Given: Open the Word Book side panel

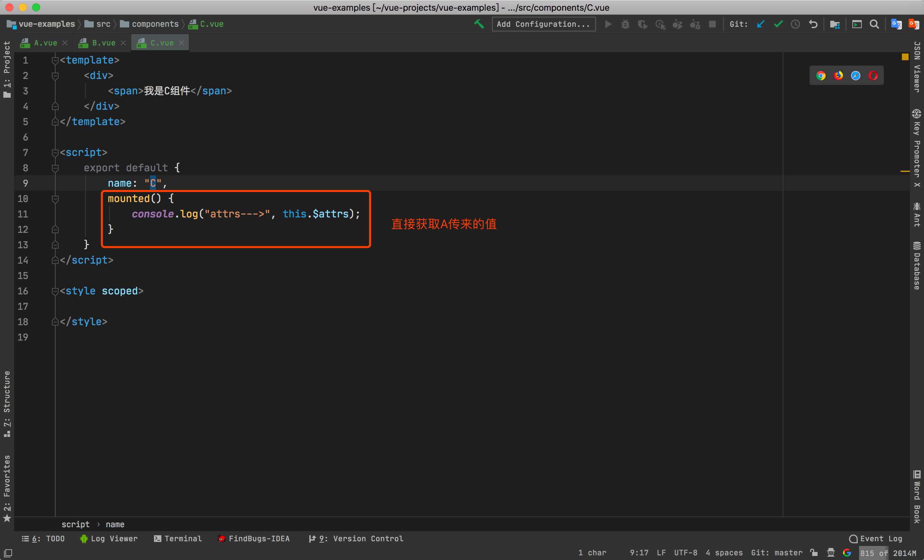Looking at the screenshot, I should [x=917, y=497].
